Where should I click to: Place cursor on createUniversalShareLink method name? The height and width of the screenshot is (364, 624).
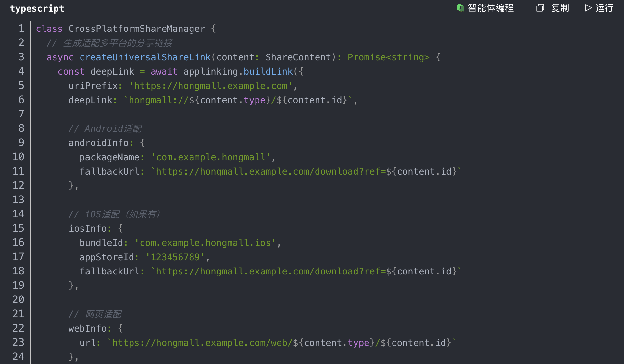pyautogui.click(x=145, y=57)
